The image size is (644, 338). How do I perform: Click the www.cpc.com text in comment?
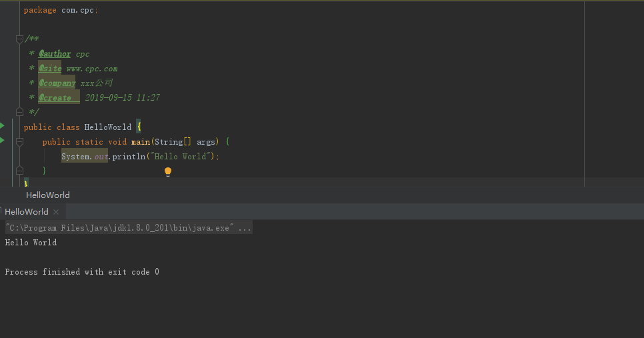click(92, 69)
